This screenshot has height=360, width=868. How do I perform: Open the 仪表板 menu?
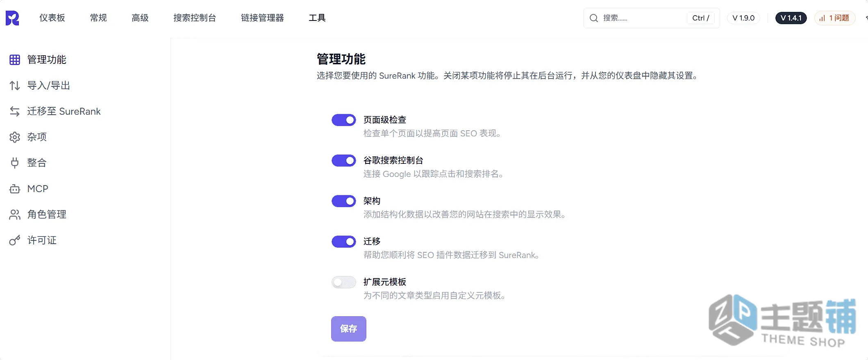[52, 18]
